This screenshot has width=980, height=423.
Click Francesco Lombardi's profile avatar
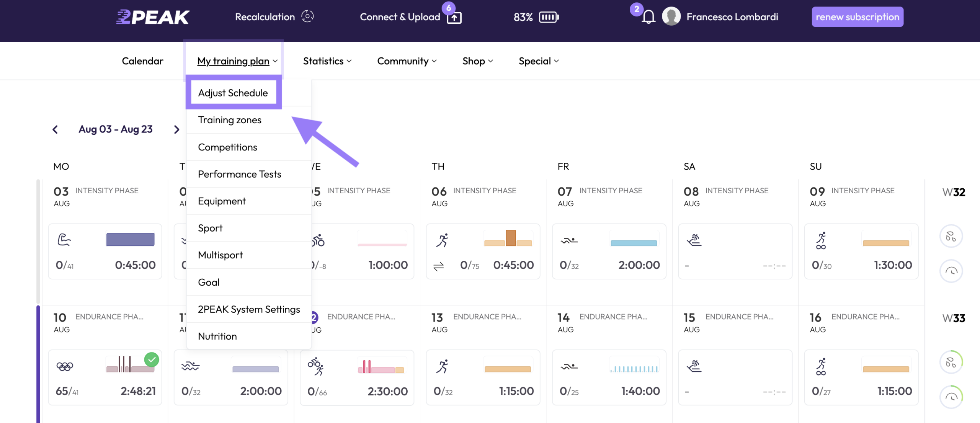pos(671,16)
